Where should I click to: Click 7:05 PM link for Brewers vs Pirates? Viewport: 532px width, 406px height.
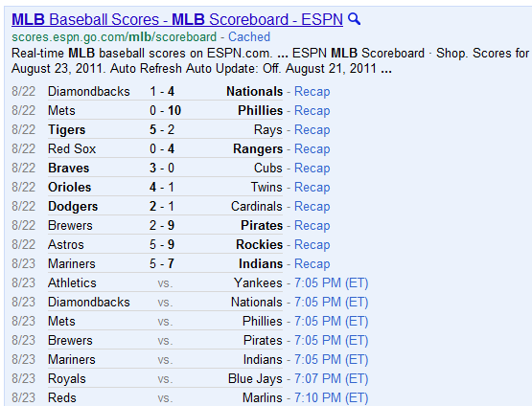tap(331, 340)
